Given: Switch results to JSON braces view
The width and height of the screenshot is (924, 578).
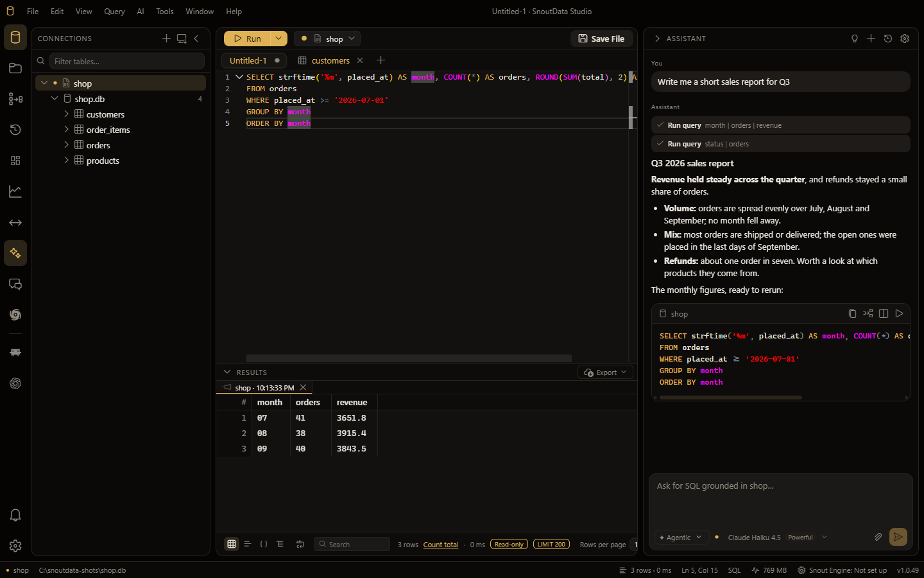Looking at the screenshot, I should point(264,544).
